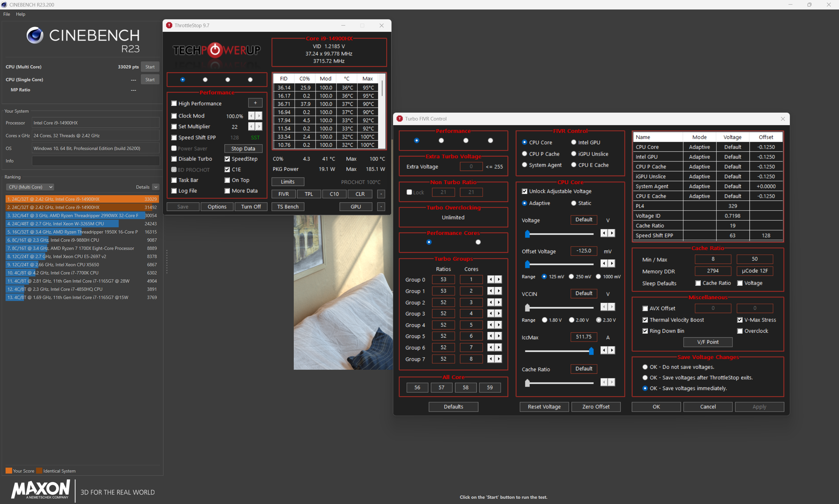This screenshot has width=839, height=504.
Task: Click the Zero Offset button
Action: pyautogui.click(x=596, y=406)
